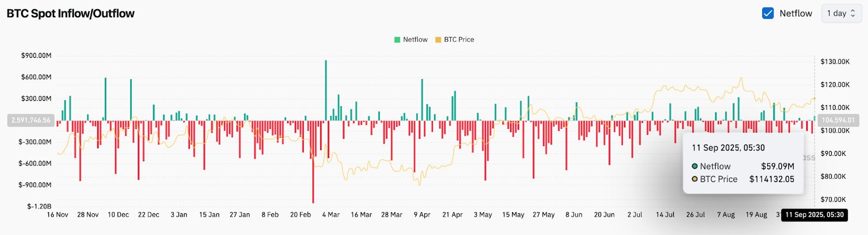Click the $900.00M label on left axis
868x235 pixels.
(36, 56)
